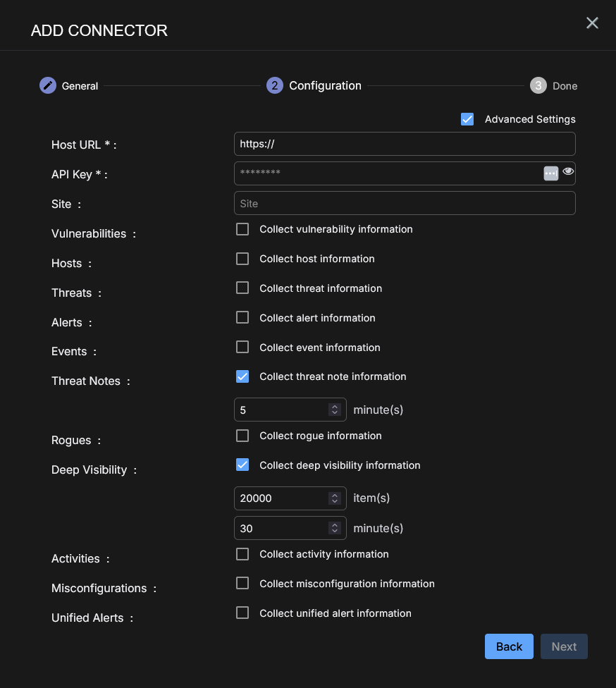
Task: Click the General step pencil icon
Action: 47,85
